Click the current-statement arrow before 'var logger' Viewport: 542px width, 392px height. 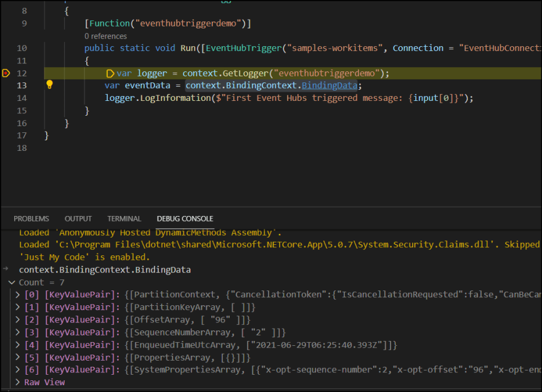(x=110, y=74)
